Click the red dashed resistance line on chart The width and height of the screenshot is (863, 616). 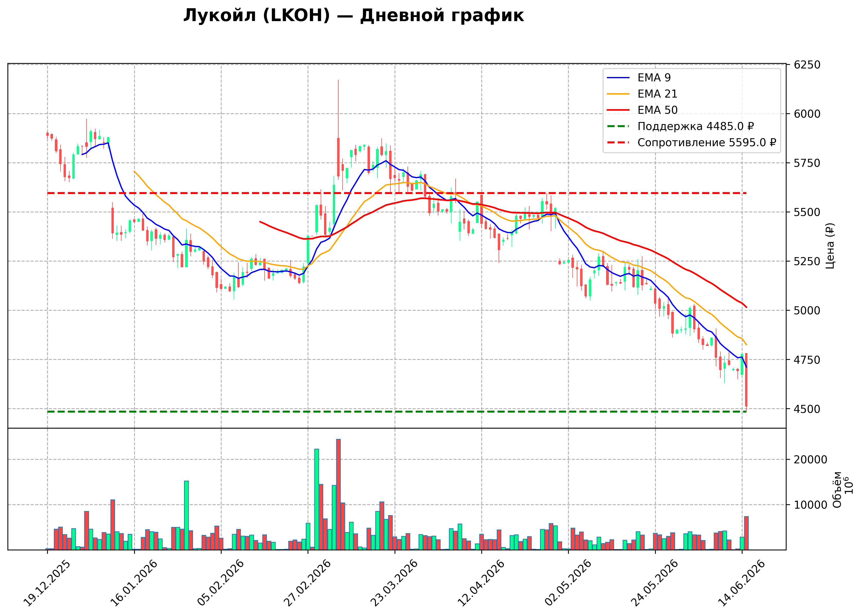(397, 193)
